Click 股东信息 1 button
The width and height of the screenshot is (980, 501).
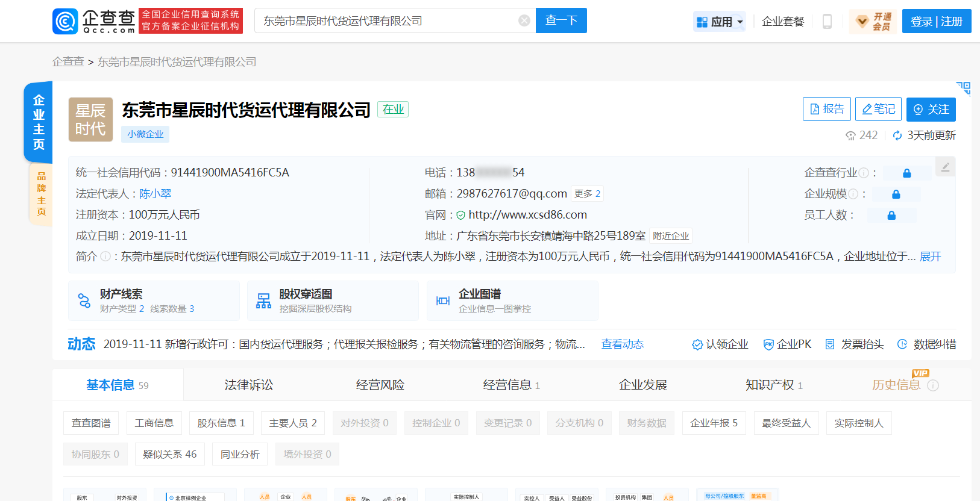tap(221, 423)
